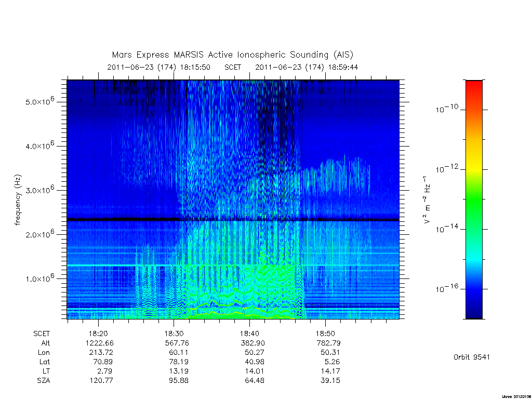This screenshot has height=399, width=532.
Task: Select end time '2011-06-23 (174) 18:59:44'
Action: [307, 67]
